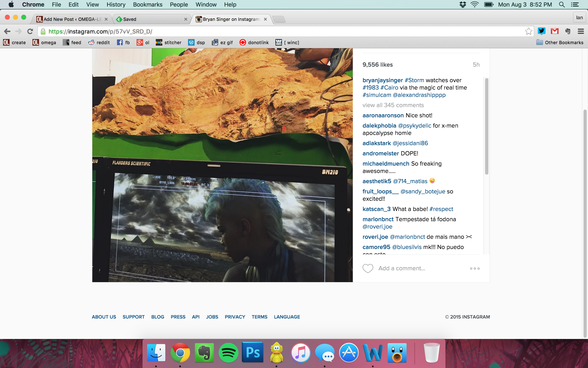The height and width of the screenshot is (368, 588).
Task: Open the Twitter extension icon
Action: click(542, 31)
